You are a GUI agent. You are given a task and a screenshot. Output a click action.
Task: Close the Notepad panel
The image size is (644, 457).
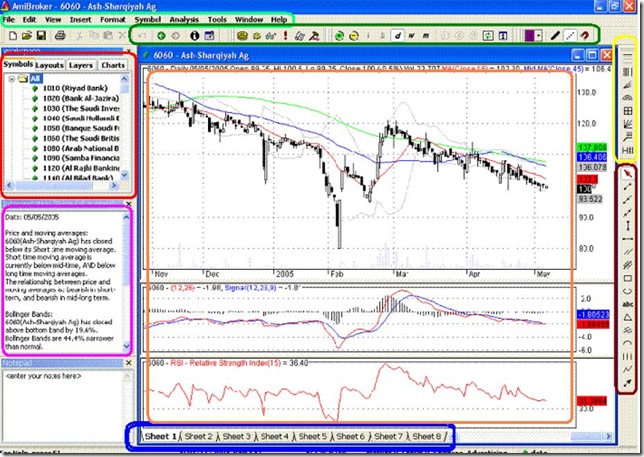(x=129, y=363)
